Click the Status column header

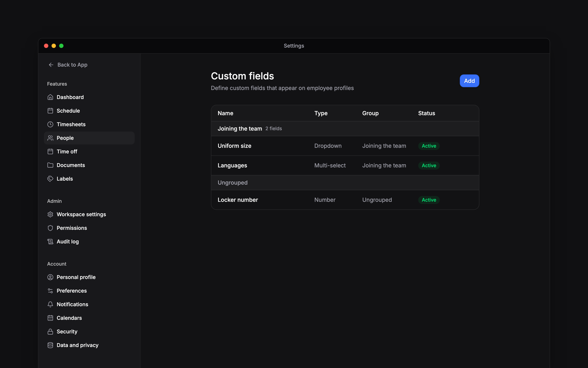coord(426,113)
